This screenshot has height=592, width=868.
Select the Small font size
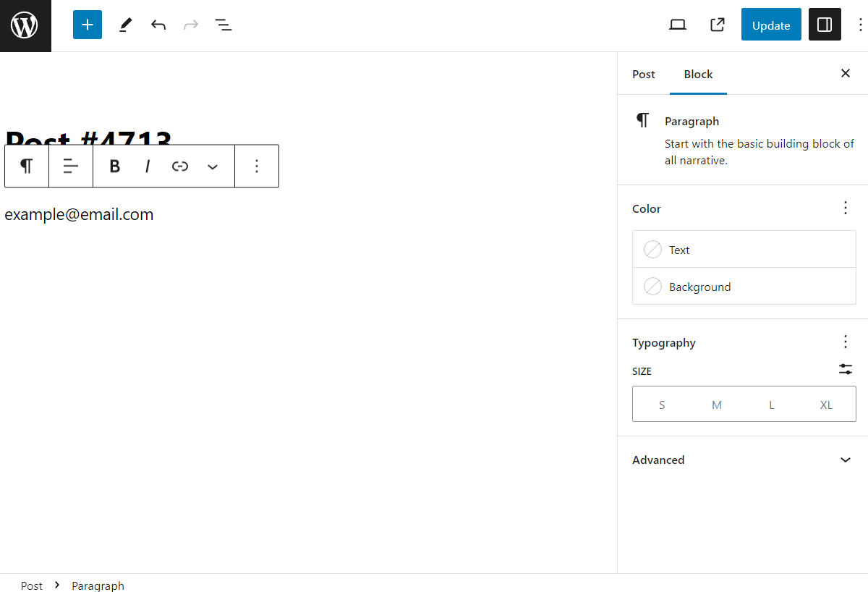pos(661,404)
